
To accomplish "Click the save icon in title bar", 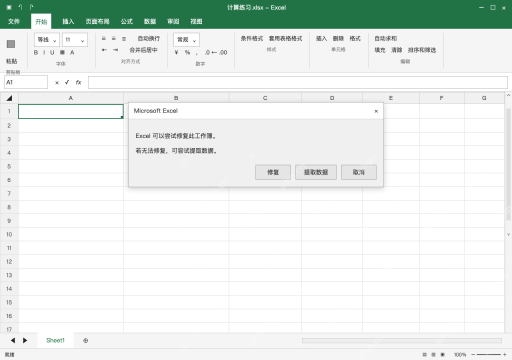I will (x=9, y=7).
